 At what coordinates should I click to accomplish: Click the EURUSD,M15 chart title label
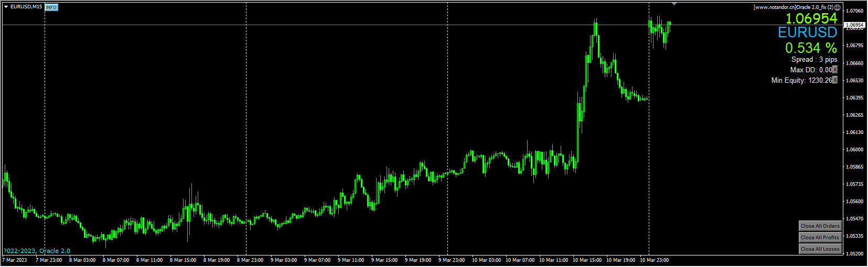click(26, 7)
